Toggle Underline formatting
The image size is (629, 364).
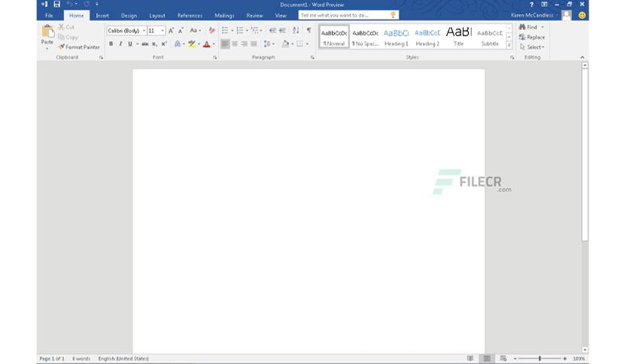pos(130,44)
